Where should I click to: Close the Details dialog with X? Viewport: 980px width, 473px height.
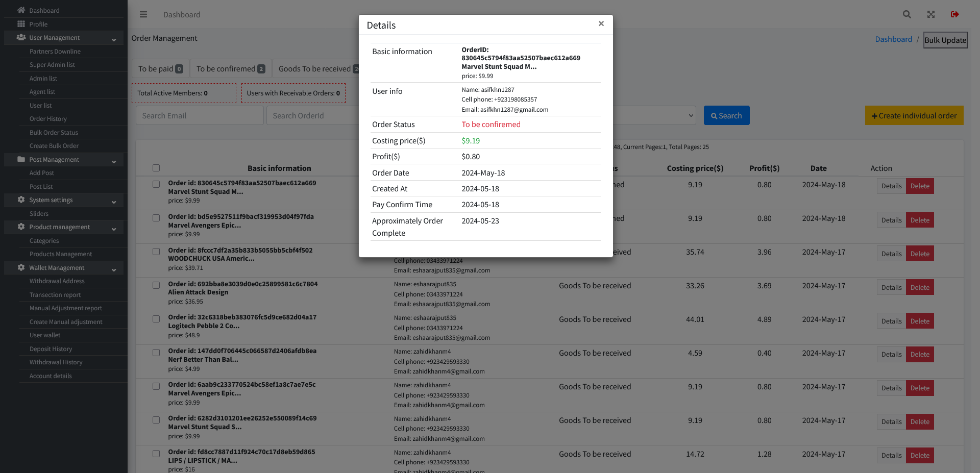(x=601, y=23)
